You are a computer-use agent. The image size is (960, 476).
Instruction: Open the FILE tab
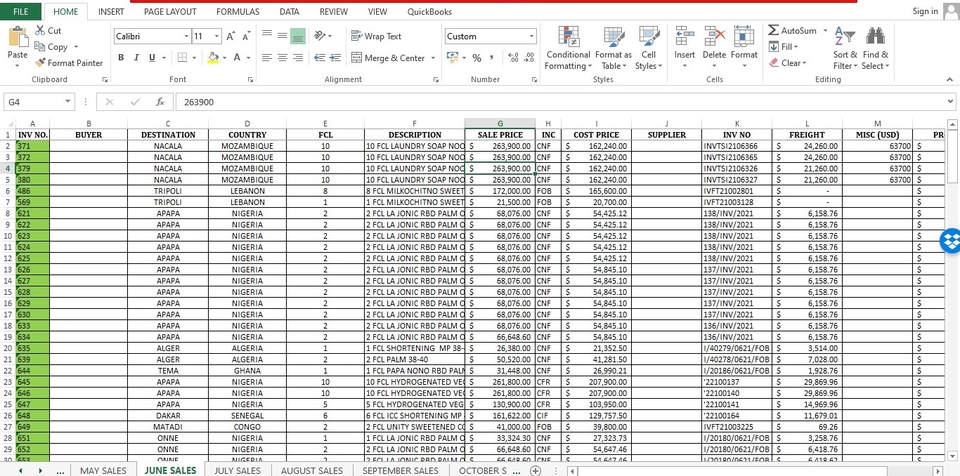tap(20, 11)
